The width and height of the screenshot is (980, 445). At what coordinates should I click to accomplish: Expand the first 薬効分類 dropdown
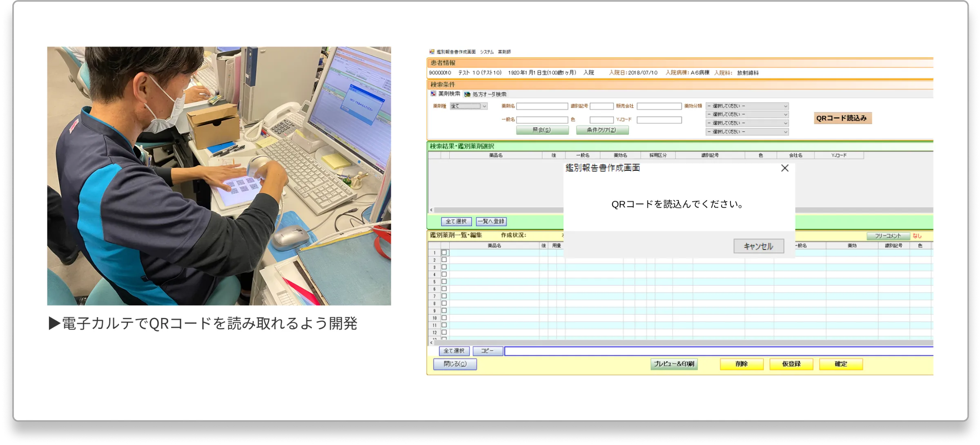747,106
